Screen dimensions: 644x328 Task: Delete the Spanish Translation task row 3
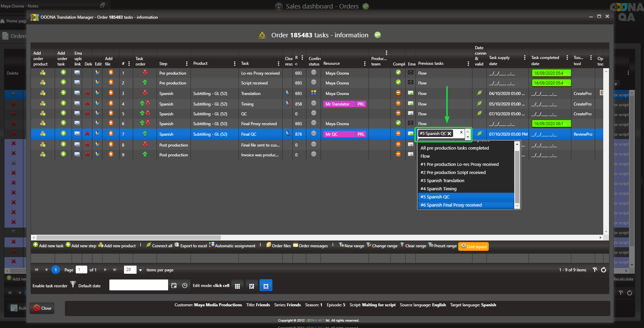coord(87,93)
